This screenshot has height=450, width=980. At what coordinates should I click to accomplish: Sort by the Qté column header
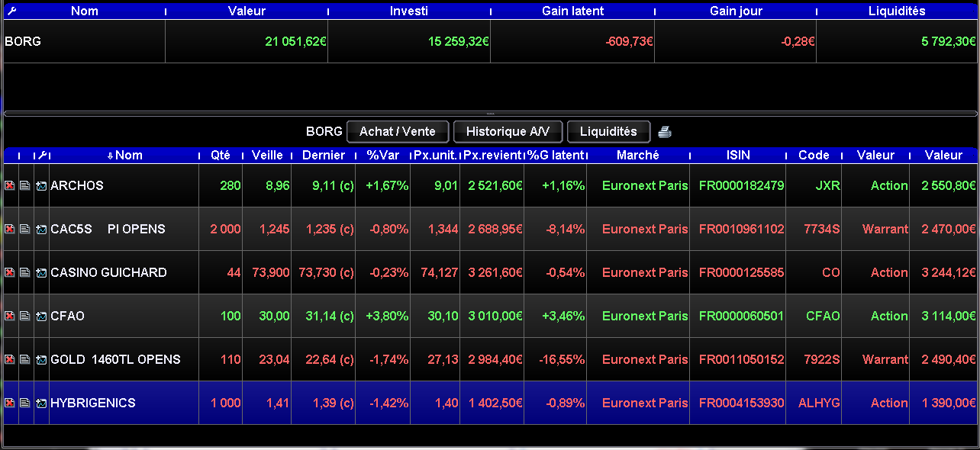[221, 155]
